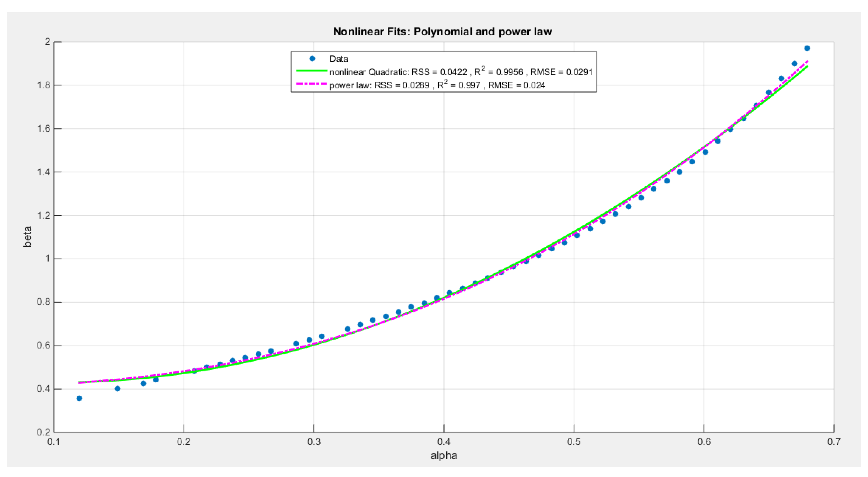Click the x-axis tick label 0.7
Screen dimensions: 868x477
tap(834, 442)
